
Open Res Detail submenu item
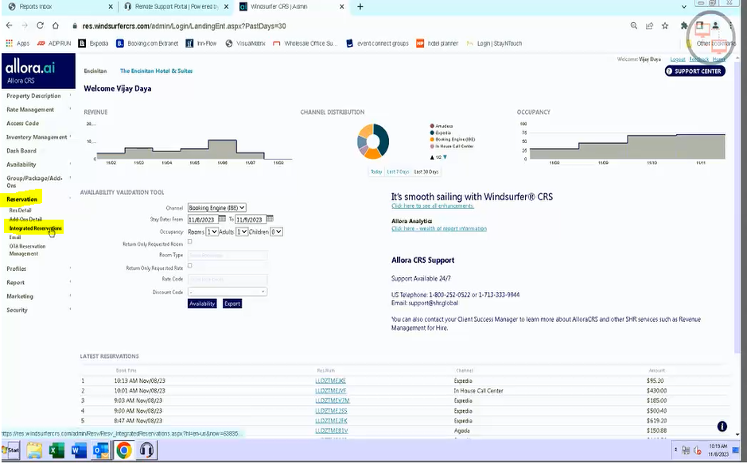click(20, 210)
